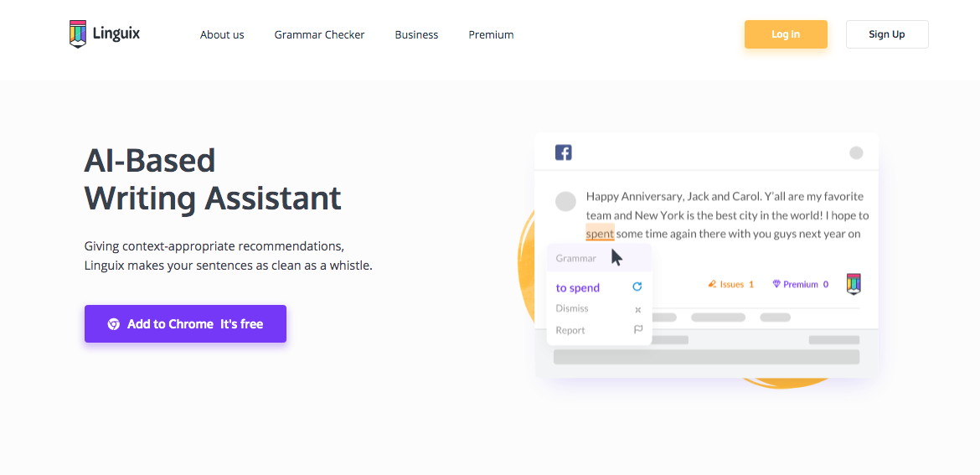
Task: Click the Facebook icon in the demo card
Action: pyautogui.click(x=563, y=152)
